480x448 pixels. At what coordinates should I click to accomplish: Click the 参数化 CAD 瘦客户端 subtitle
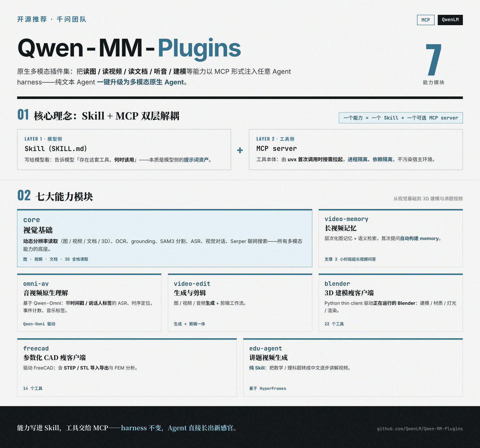point(54,358)
